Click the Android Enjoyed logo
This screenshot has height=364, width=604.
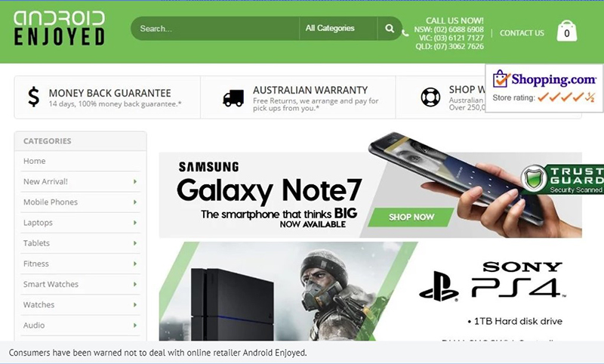pos(60,28)
